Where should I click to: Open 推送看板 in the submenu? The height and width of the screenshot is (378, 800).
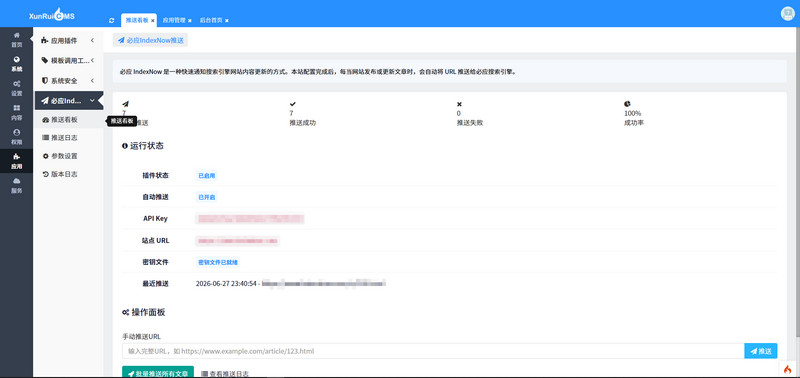[64, 120]
